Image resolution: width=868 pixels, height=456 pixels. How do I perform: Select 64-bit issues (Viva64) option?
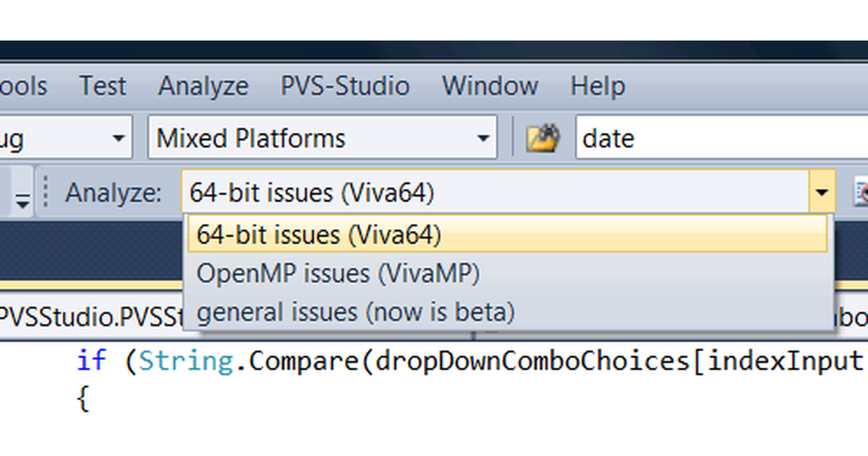click(506, 235)
